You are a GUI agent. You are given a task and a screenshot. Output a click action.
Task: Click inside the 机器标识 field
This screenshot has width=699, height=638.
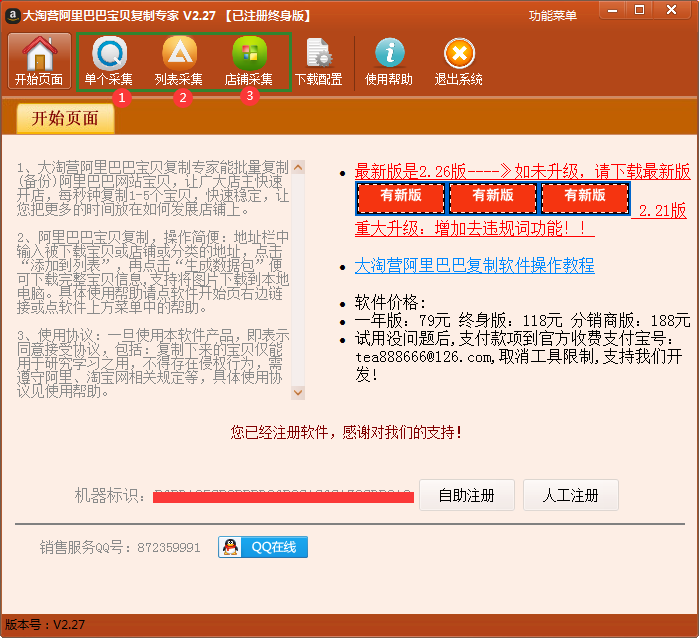pyautogui.click(x=283, y=496)
